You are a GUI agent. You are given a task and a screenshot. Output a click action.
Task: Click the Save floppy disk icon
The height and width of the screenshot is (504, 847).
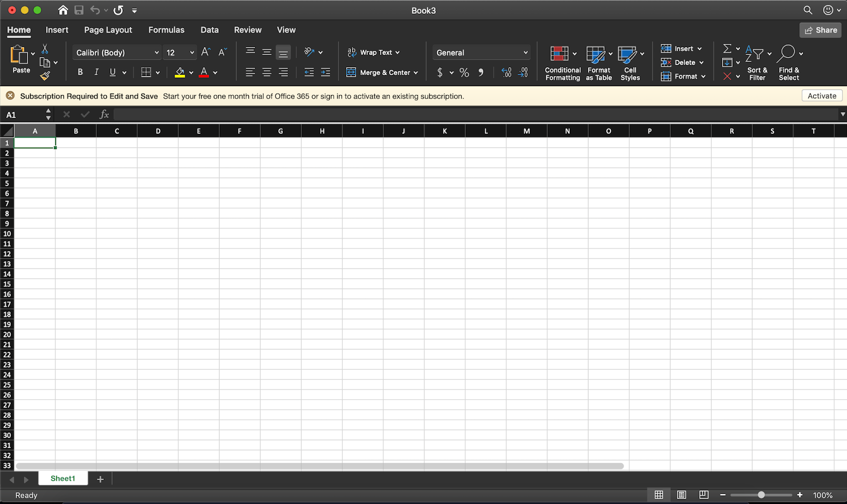(x=79, y=10)
